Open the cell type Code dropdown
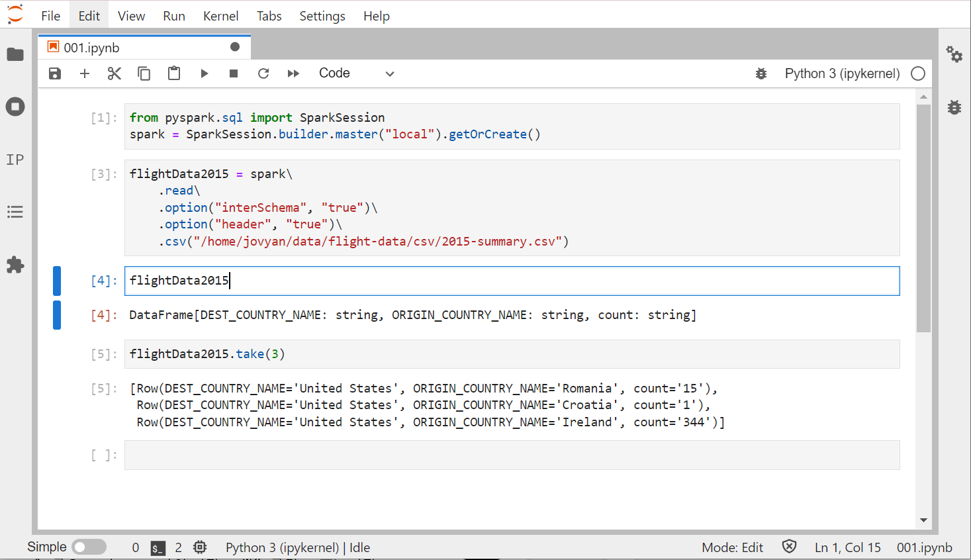This screenshot has height=560, width=971. click(357, 73)
